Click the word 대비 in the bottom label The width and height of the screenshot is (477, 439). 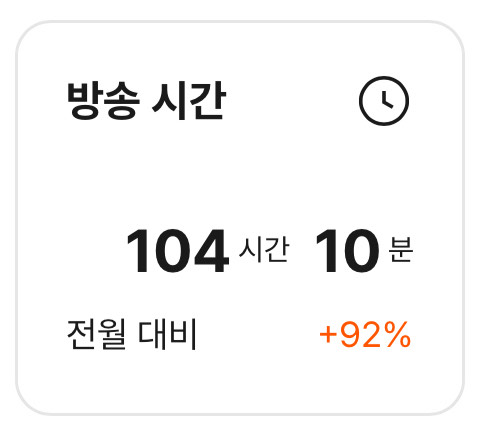167,334
